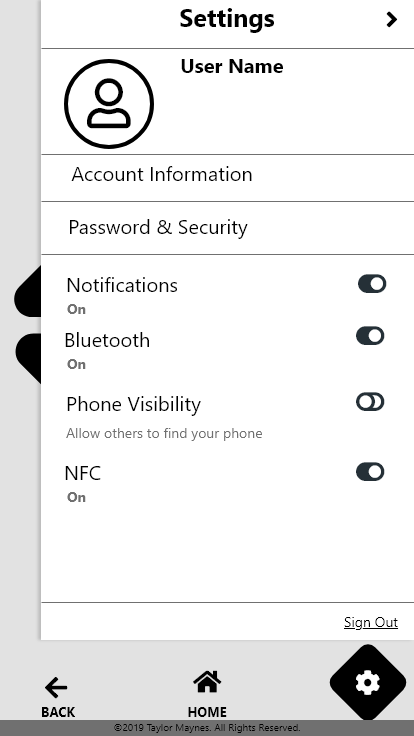Click the HOME label
The image size is (414, 736).
click(x=207, y=712)
